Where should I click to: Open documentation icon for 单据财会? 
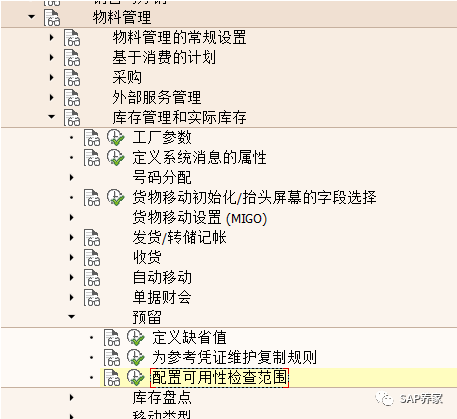coord(92,298)
